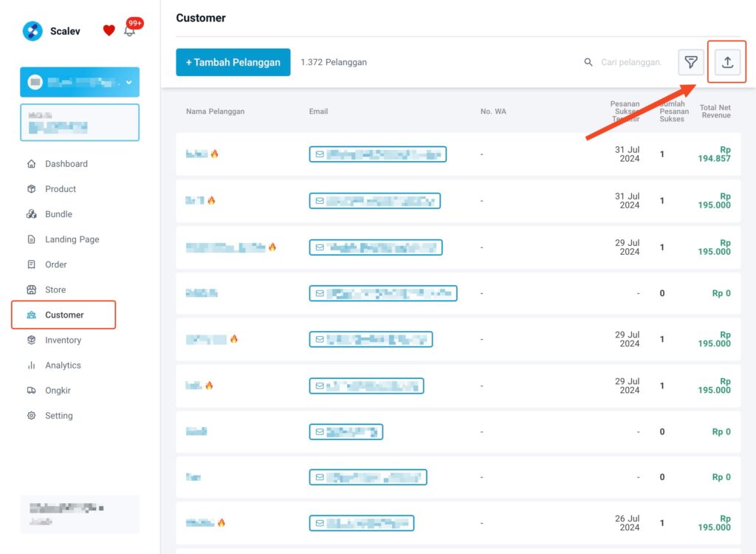Click the export upload icon button

727,62
